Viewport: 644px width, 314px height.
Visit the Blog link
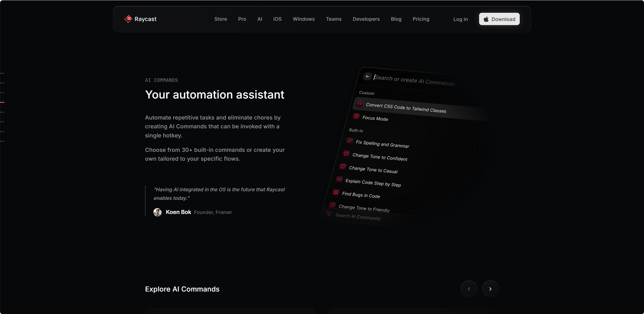click(396, 19)
